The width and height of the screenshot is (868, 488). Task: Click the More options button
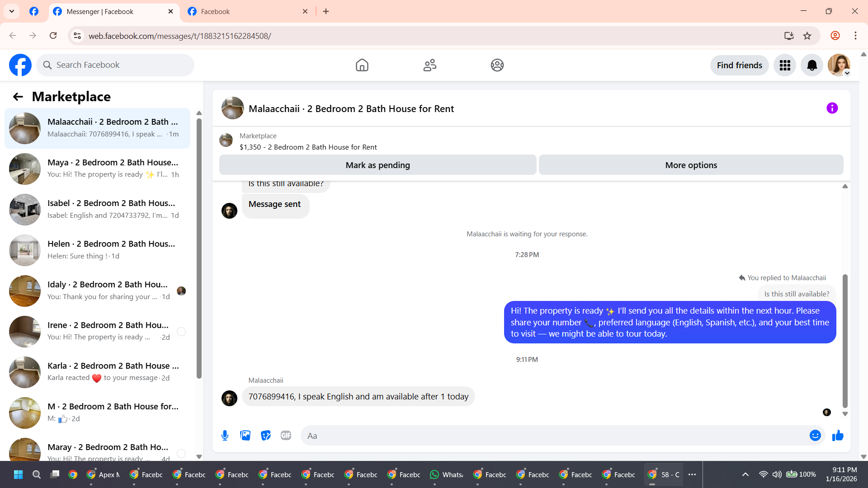click(691, 165)
